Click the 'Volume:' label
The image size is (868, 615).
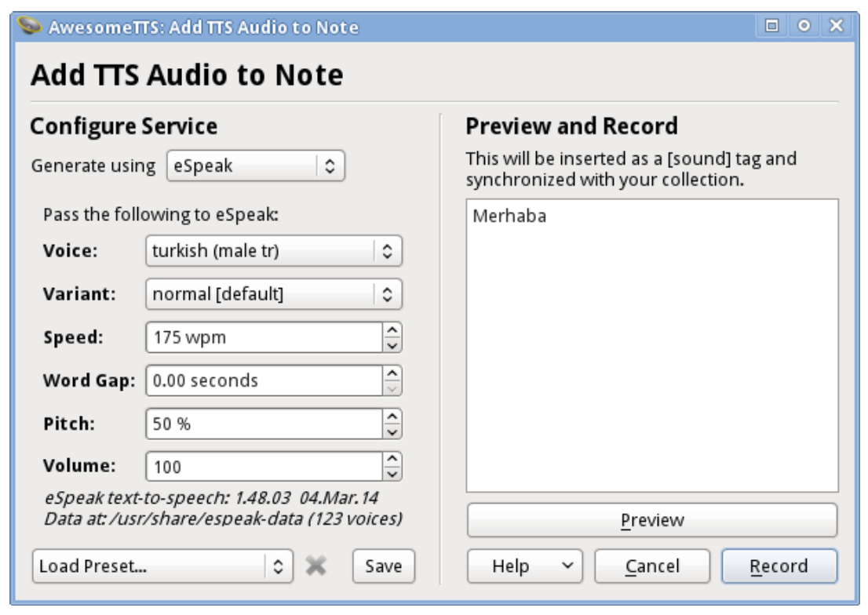click(x=80, y=465)
